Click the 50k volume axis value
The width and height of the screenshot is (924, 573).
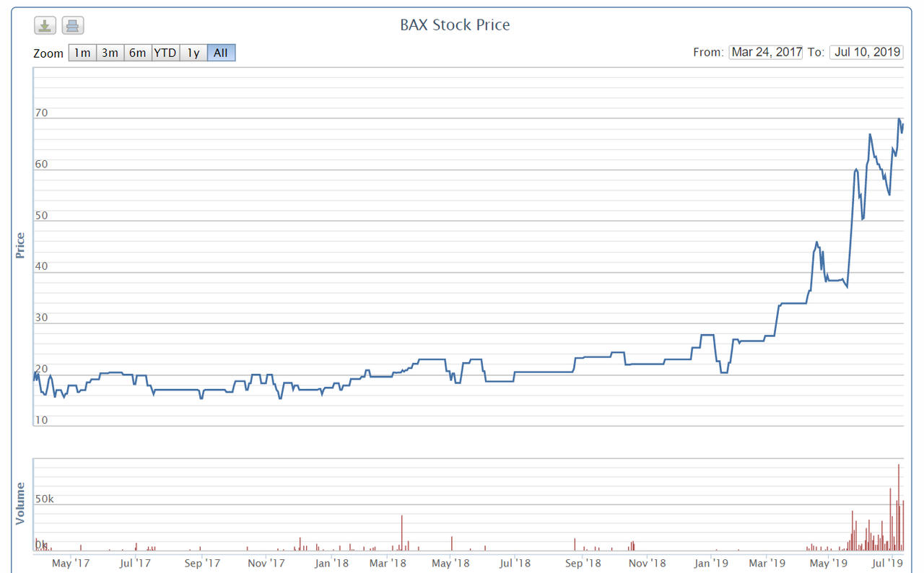pyautogui.click(x=45, y=499)
